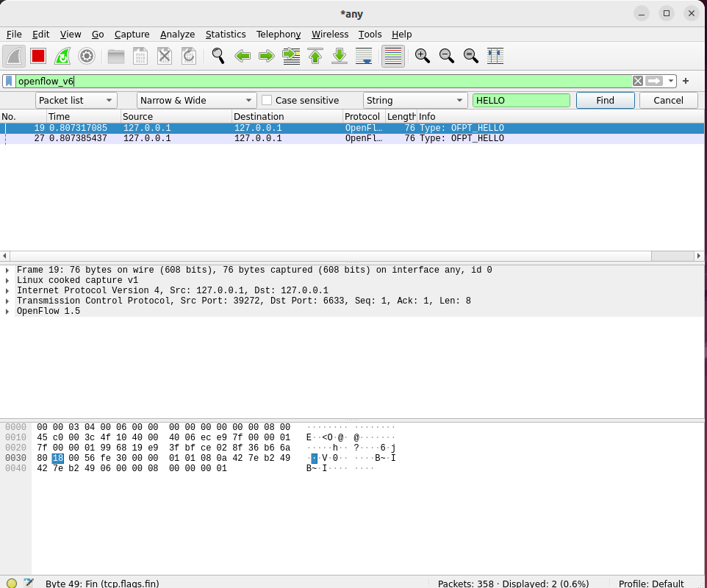The image size is (707, 588).
Task: Sort by the Protocol column header
Action: [x=365, y=117]
